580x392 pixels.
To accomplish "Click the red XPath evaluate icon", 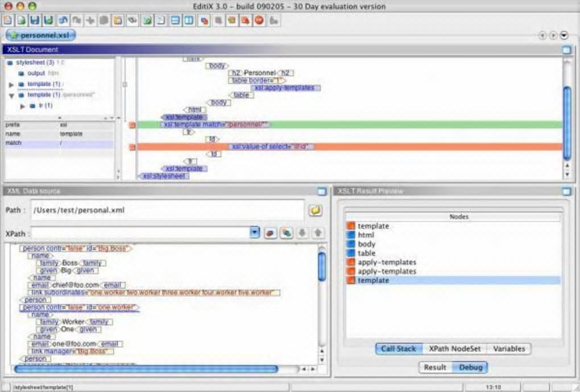I will pyautogui.click(x=271, y=233).
